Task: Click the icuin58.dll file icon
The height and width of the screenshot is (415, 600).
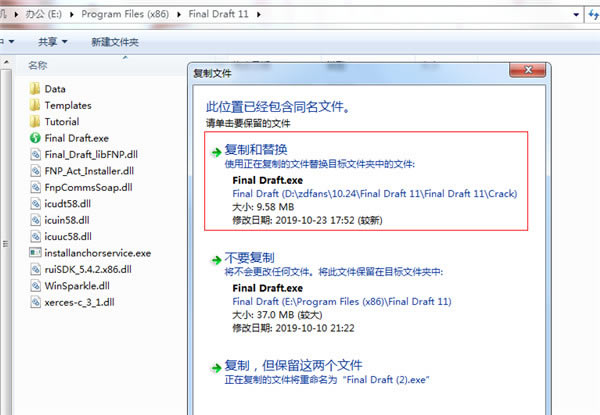Action: [35, 220]
